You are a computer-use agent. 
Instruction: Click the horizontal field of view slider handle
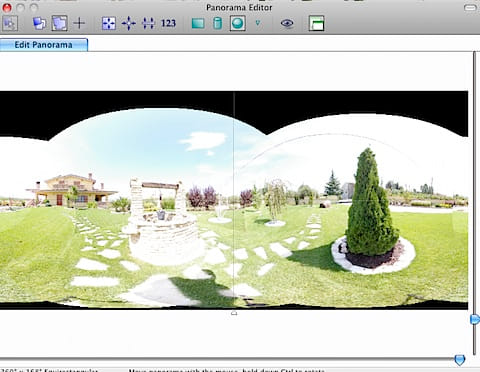coord(460,360)
